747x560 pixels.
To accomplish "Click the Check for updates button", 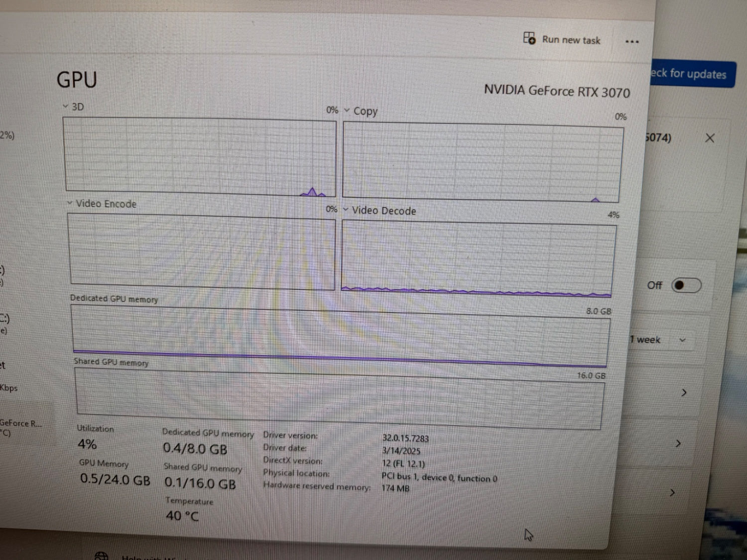I will [x=692, y=74].
